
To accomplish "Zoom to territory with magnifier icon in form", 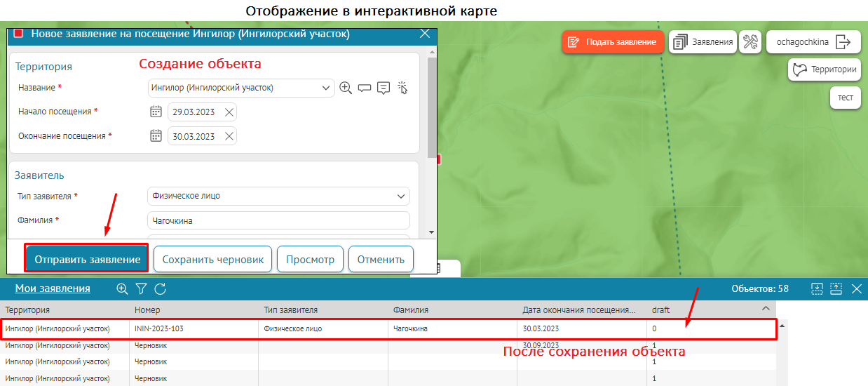I will coord(345,88).
